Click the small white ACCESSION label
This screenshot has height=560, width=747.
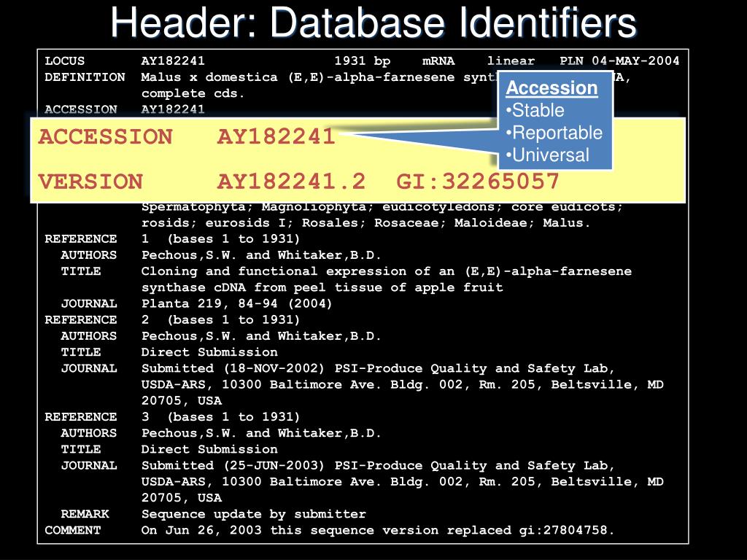[x=81, y=109]
